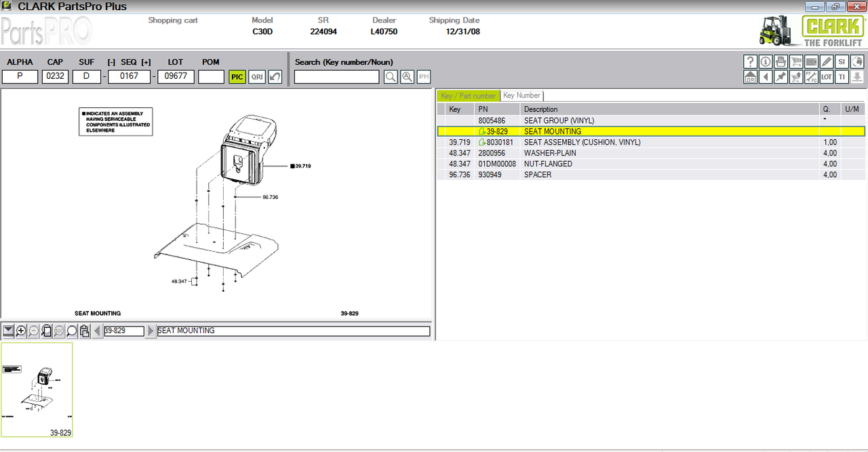The height and width of the screenshot is (452, 868).
Task: Click part number 01DM00008
Action: coord(497,164)
